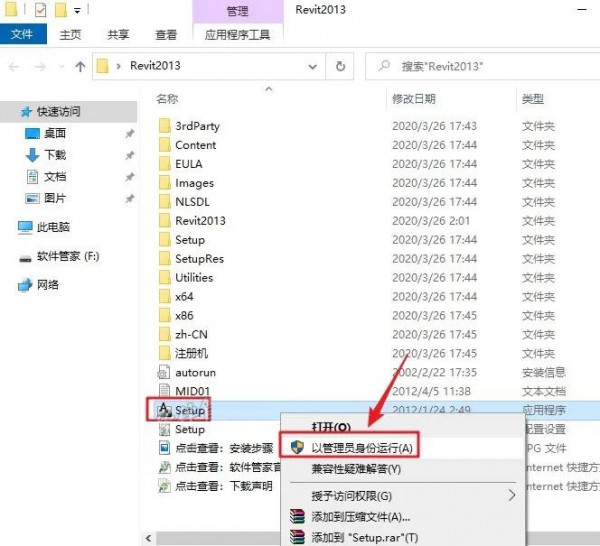600x546 pixels.
Task: Open the 3rdParty folder icon
Action: (x=165, y=125)
